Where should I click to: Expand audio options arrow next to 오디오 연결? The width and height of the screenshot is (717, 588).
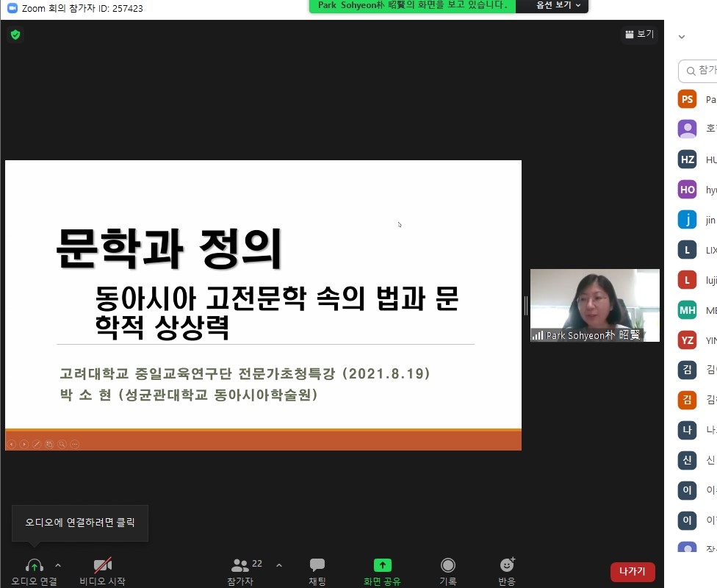58,565
